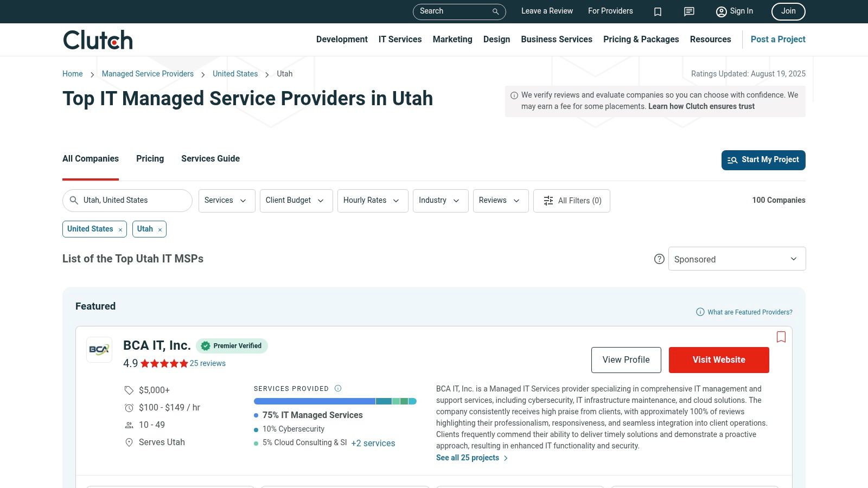The height and width of the screenshot is (488, 868).
Task: Click the location pin beside Serves Utah
Action: (129, 442)
